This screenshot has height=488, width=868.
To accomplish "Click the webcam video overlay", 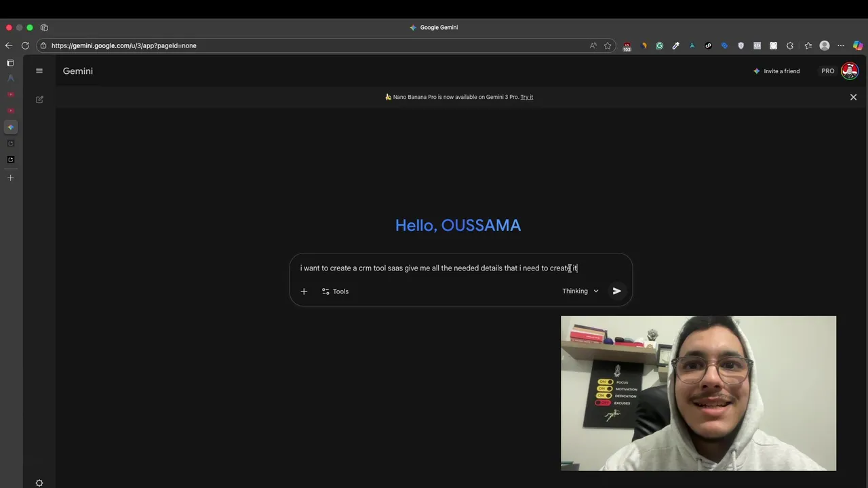I will pos(698,393).
